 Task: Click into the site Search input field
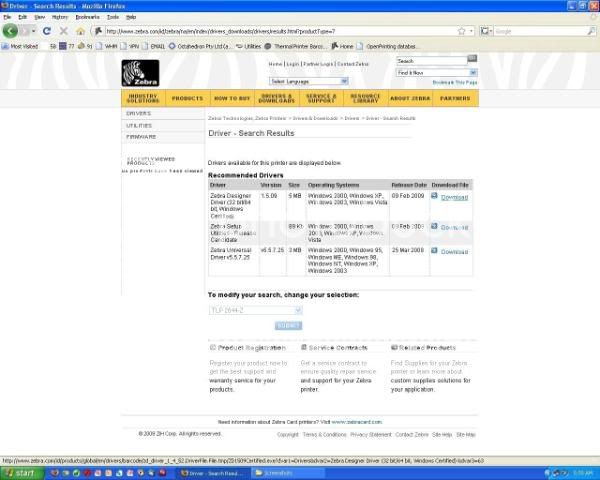coord(432,61)
